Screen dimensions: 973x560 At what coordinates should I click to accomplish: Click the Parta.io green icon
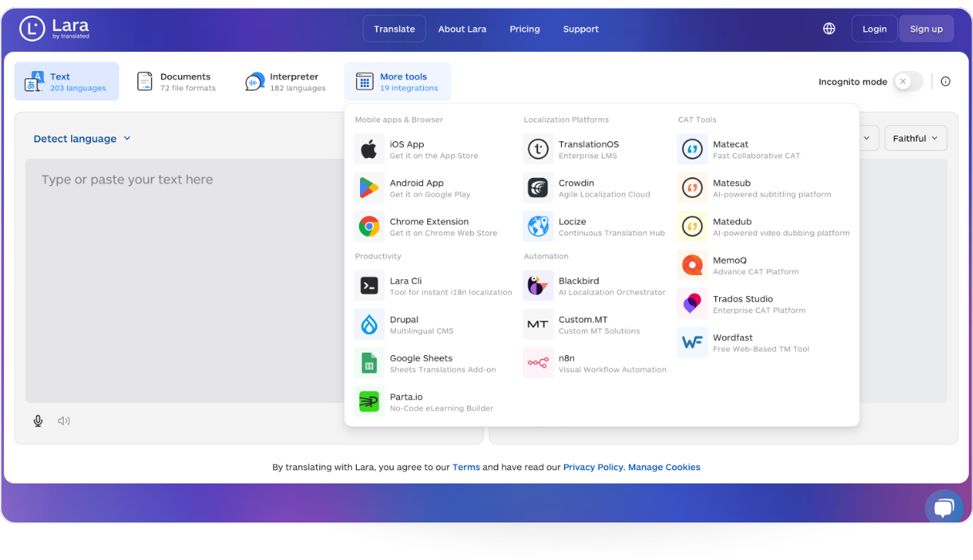[x=369, y=402]
